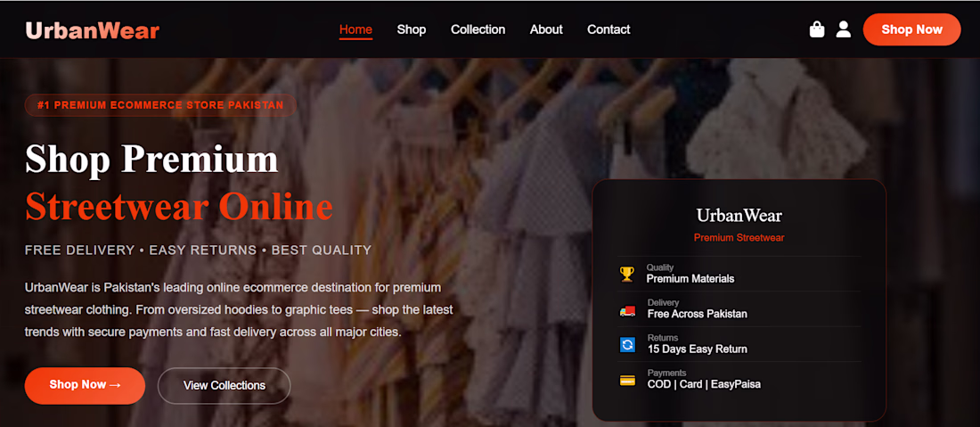
Task: Open the Shop nav item
Action: [412, 29]
